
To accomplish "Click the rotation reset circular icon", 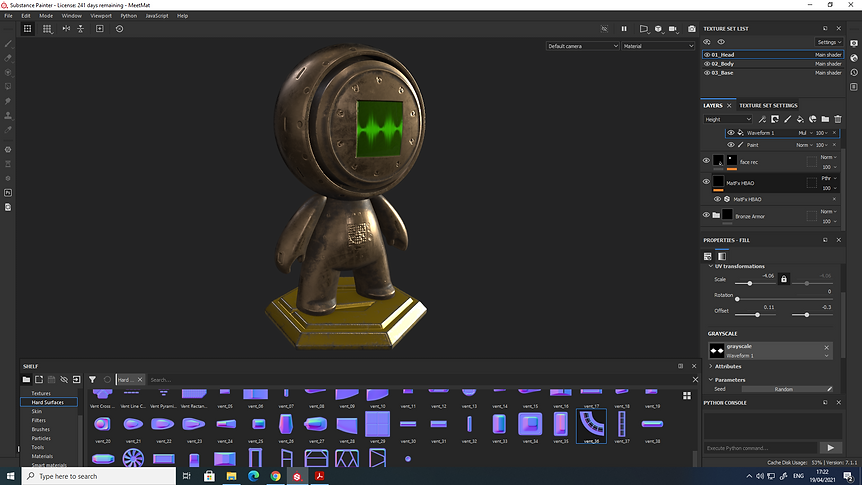I will click(119, 29).
